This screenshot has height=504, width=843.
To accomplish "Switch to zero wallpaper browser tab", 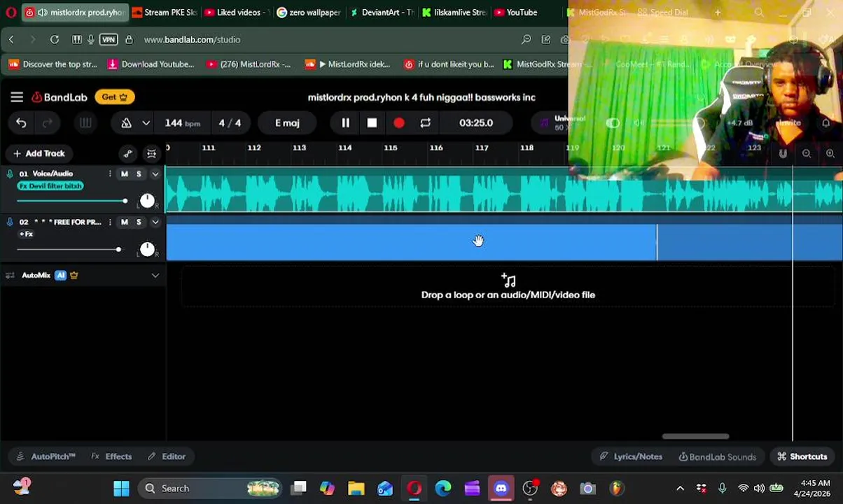I will coord(309,12).
